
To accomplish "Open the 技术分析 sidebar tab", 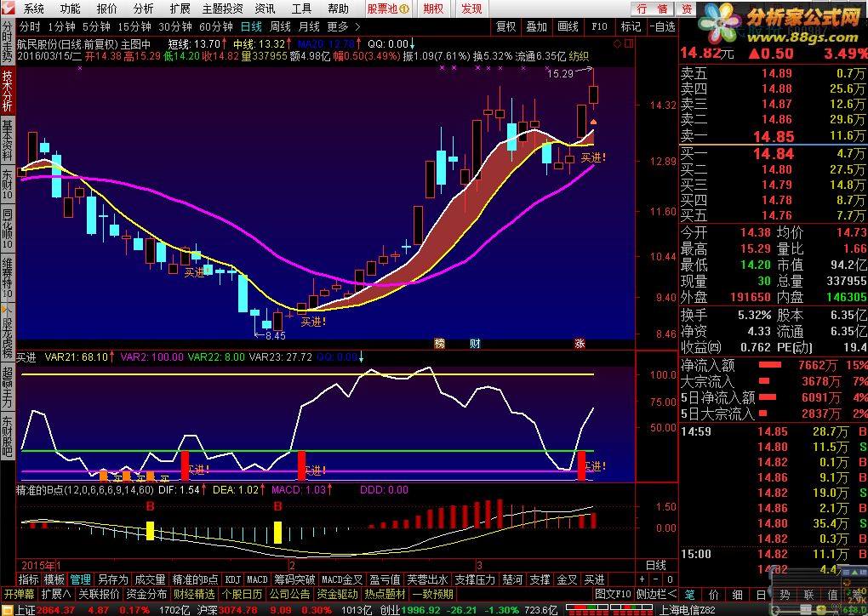I will pyautogui.click(x=8, y=91).
